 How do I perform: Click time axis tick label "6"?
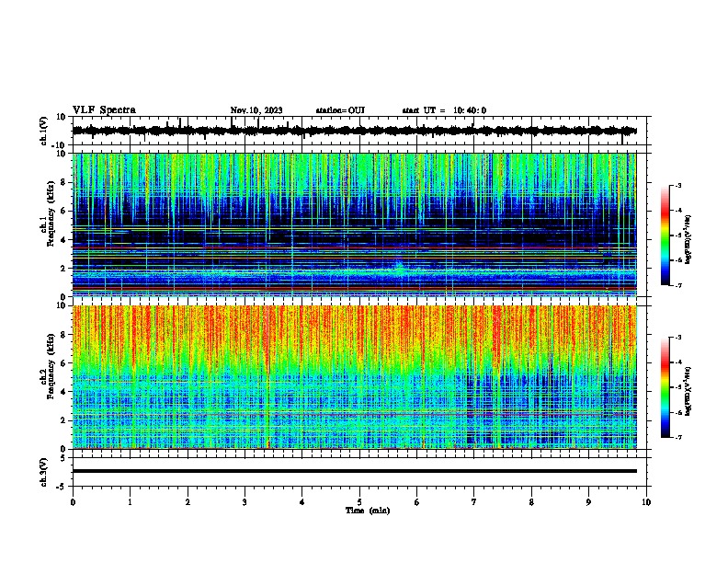[417, 502]
